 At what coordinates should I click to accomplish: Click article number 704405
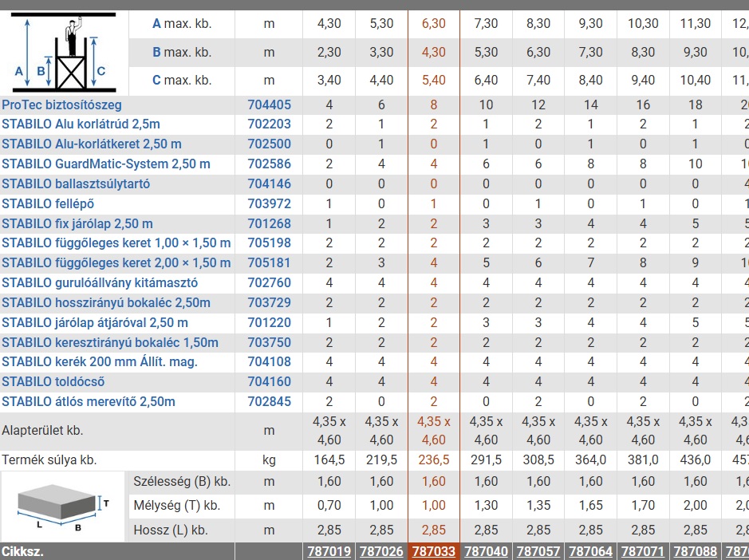[x=269, y=105]
